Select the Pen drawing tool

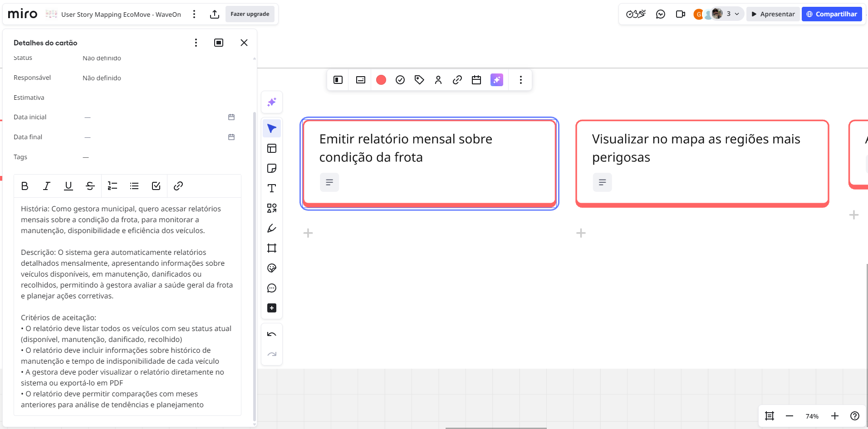pyautogui.click(x=272, y=228)
